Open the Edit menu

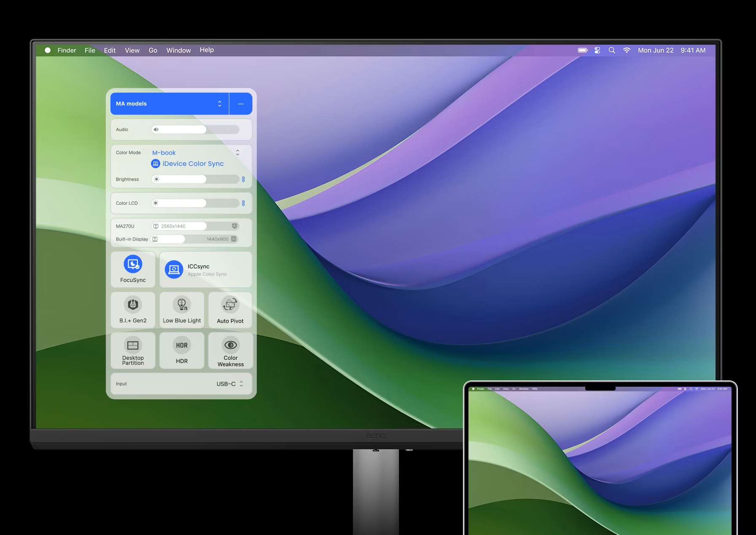[110, 50]
